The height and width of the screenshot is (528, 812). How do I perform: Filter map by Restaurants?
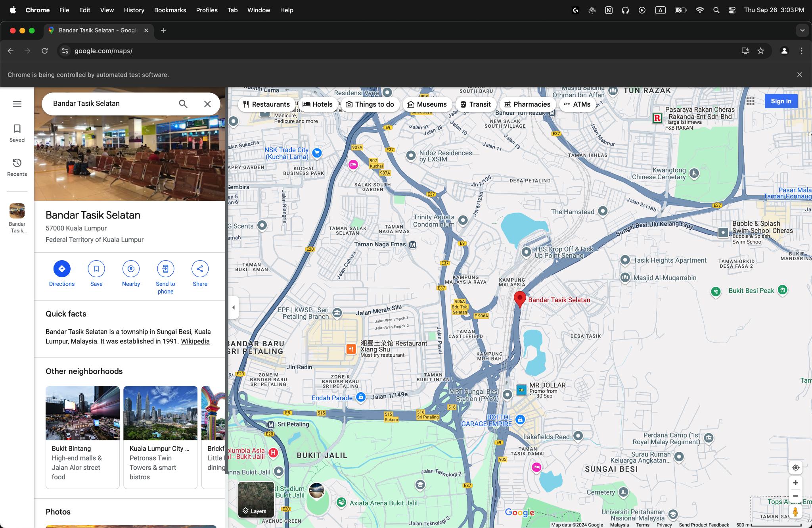coord(267,104)
